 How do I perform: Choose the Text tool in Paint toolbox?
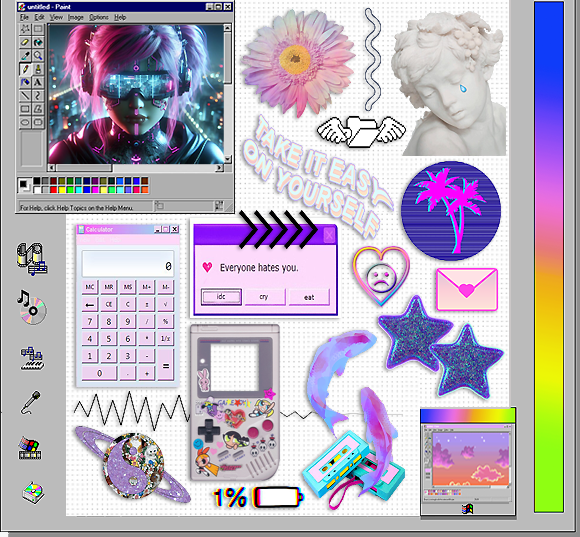[38, 82]
